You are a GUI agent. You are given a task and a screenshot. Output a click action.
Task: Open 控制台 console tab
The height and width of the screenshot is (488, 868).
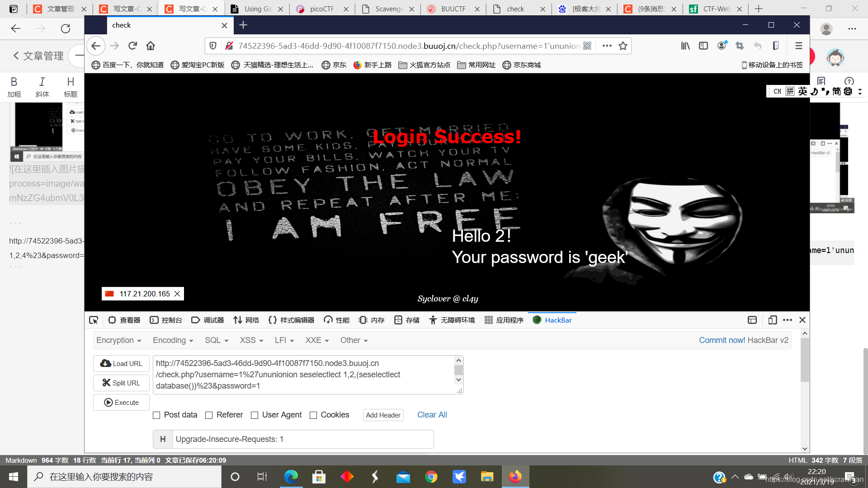166,320
